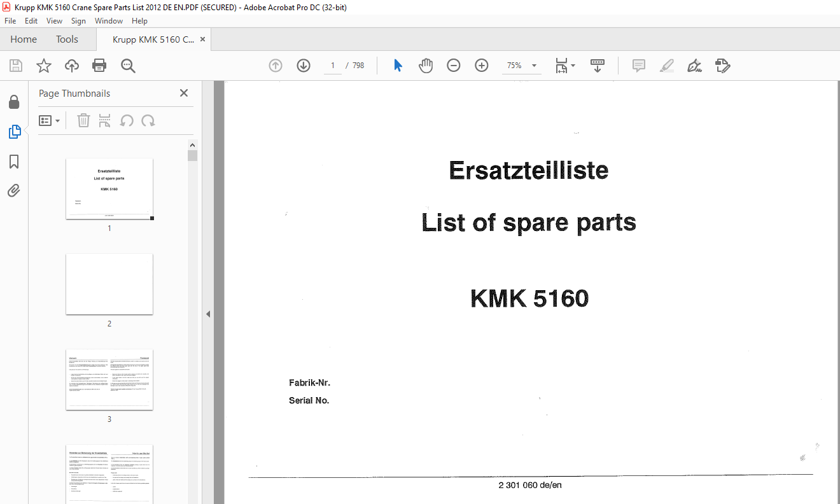This screenshot has height=504, width=840.
Task: Close the Page Thumbnails panel
Action: tap(184, 93)
